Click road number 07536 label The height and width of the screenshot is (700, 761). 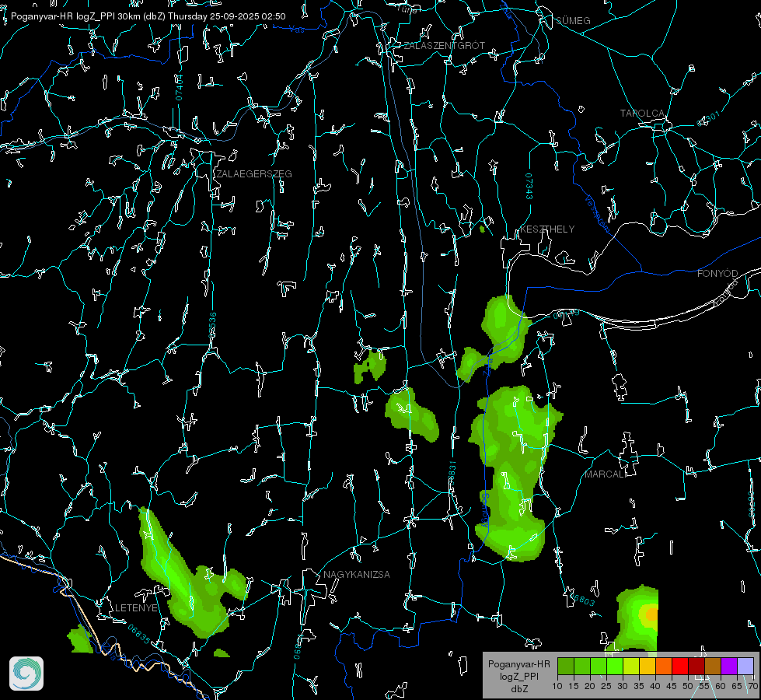pos(212,325)
